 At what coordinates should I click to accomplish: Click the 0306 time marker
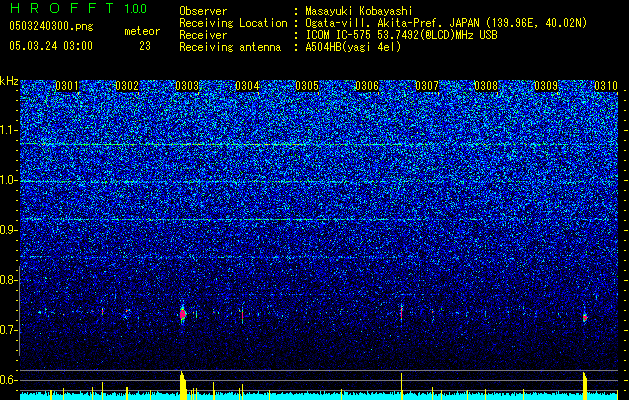coord(367,86)
